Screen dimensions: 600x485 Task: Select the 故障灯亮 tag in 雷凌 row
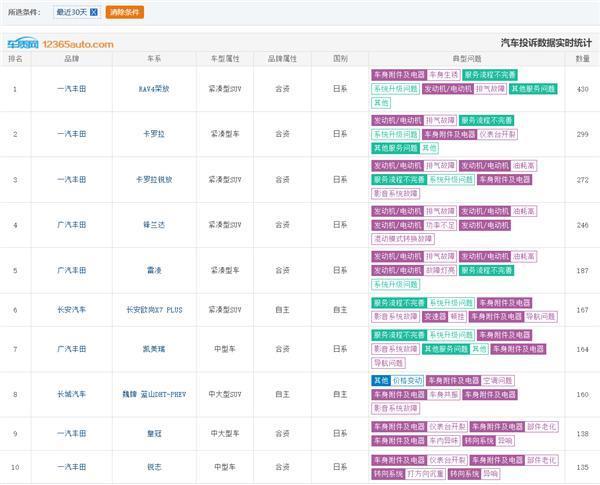[x=439, y=270]
